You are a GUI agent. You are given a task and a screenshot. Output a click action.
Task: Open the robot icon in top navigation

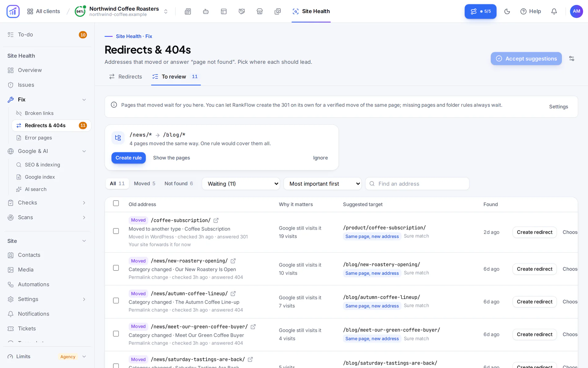(x=206, y=11)
